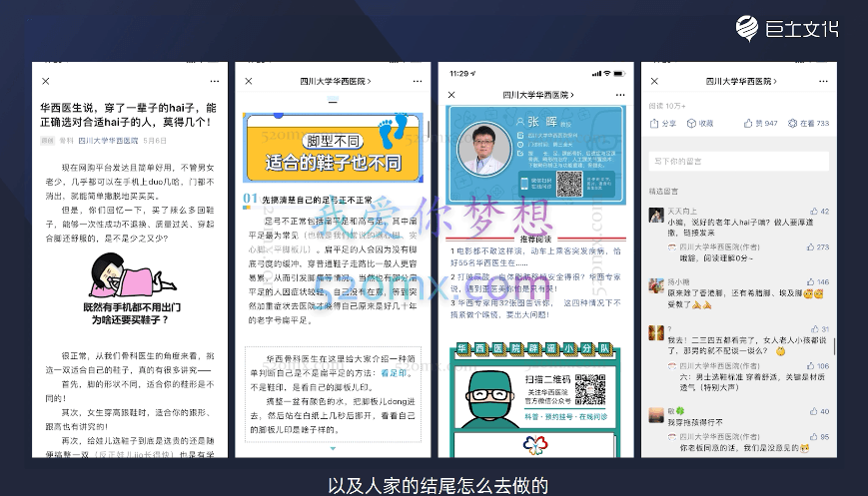Tap the 分享 share icon
Viewport: 868px width, 496px height.
(662, 124)
